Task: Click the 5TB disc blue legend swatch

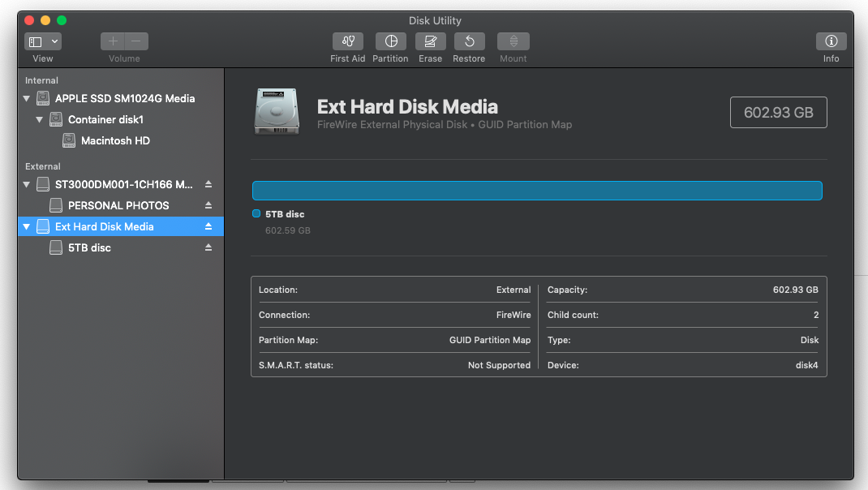Action: point(256,213)
